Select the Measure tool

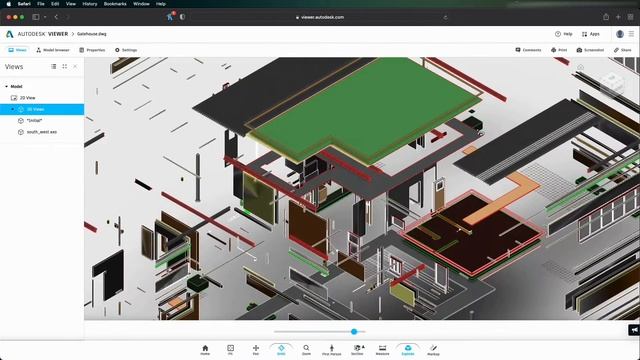click(382, 350)
